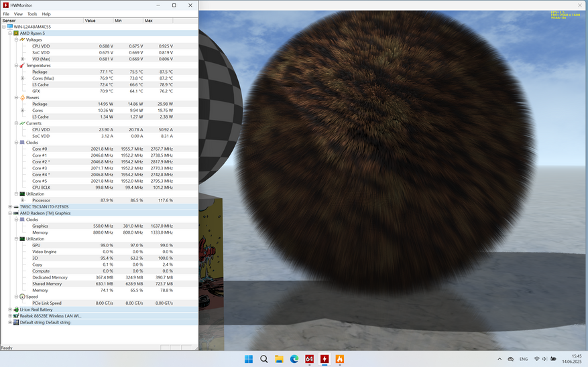
Task: Expand the Realtek 8852BE Wireless LAN node
Action: click(x=10, y=316)
